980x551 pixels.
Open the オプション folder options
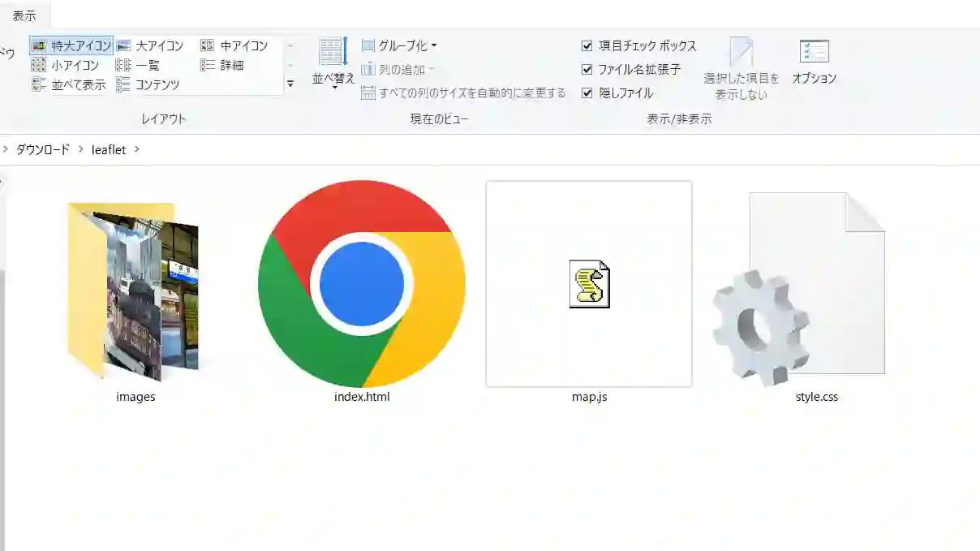[814, 63]
